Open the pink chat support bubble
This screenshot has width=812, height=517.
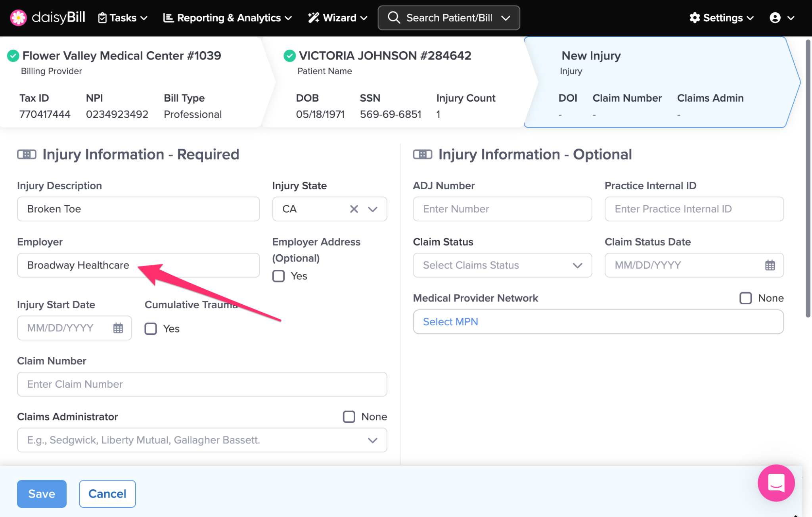point(776,483)
